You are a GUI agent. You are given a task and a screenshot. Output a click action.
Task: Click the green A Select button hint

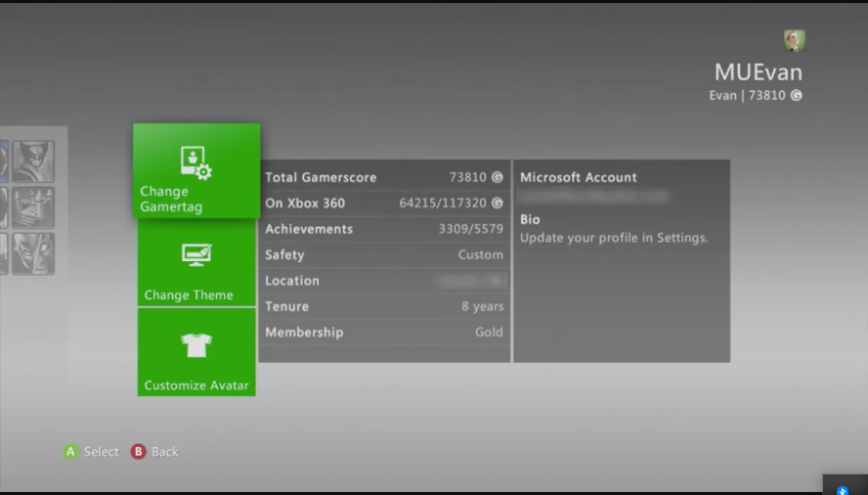click(70, 452)
